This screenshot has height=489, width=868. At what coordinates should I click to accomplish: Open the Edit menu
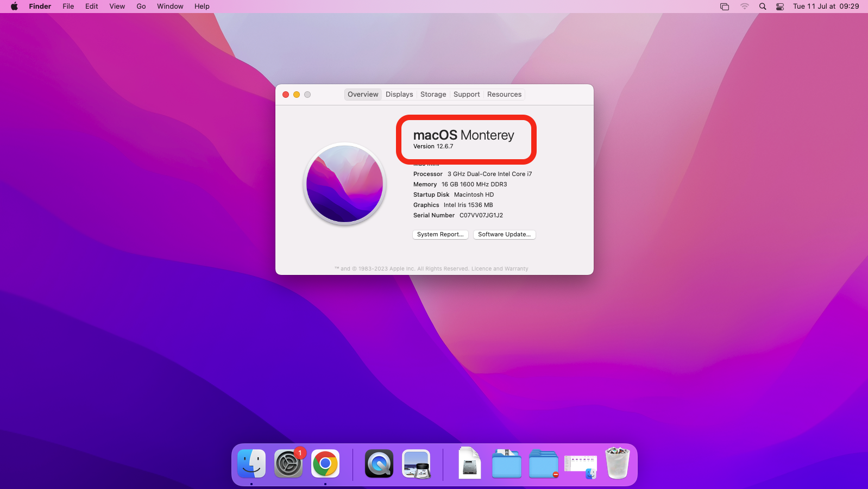click(92, 7)
